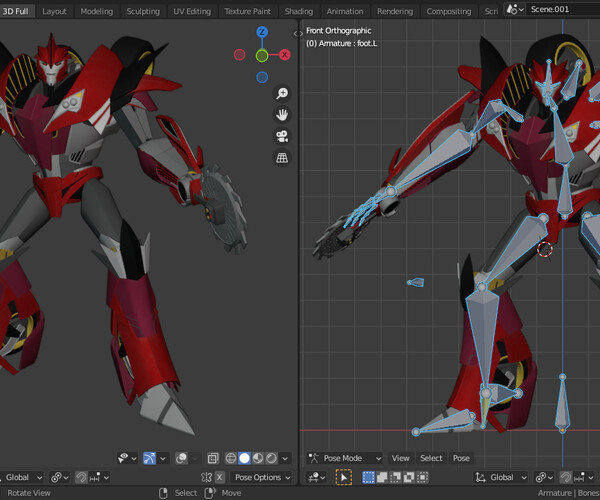Click the hand Move view gizmo
600x500 pixels.
(282, 115)
